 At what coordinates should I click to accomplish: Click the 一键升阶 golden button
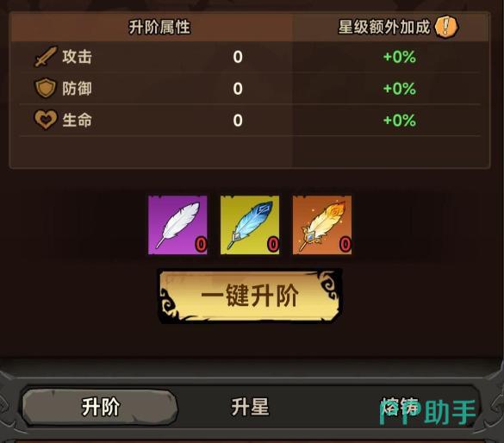tap(250, 296)
